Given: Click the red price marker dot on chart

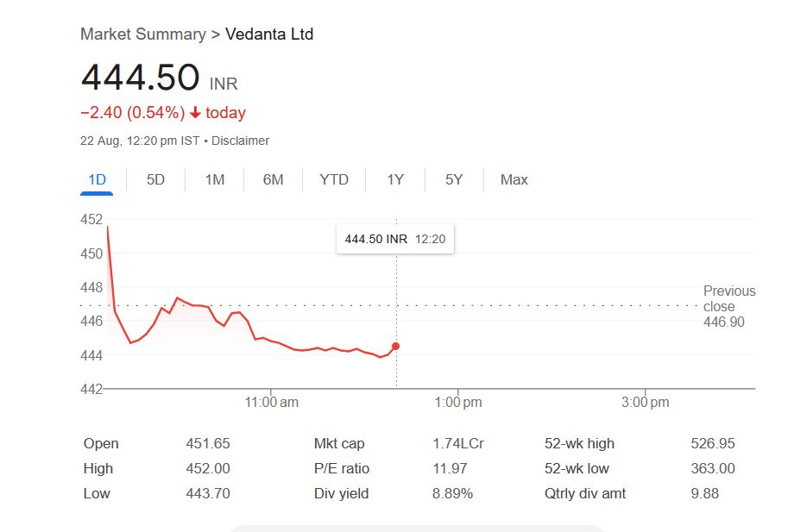Looking at the screenshot, I should point(396,347).
